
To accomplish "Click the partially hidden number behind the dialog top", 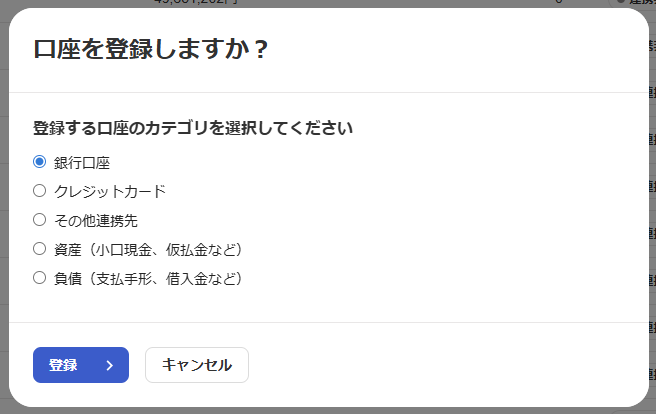I will 192,3.
